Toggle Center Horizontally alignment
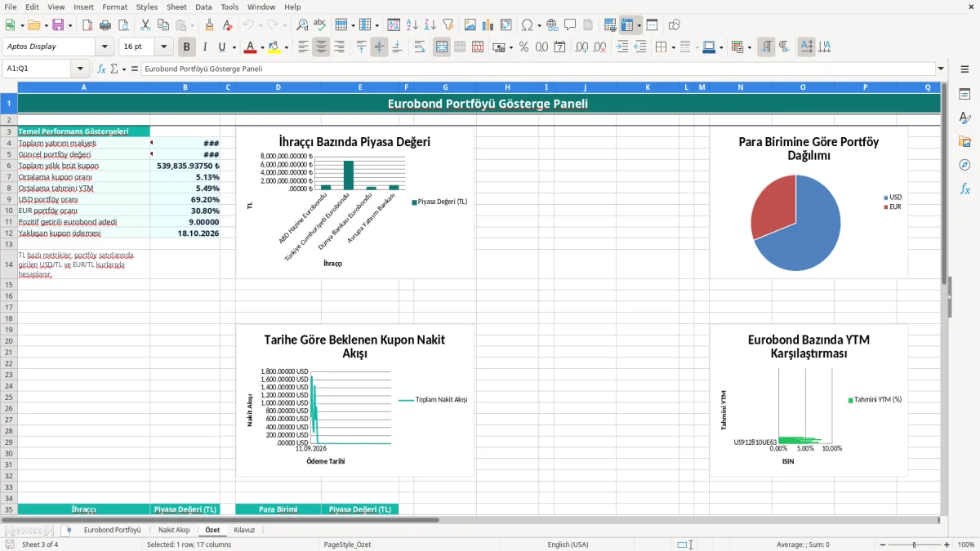Viewport: 980px width, 551px height. [x=321, y=47]
